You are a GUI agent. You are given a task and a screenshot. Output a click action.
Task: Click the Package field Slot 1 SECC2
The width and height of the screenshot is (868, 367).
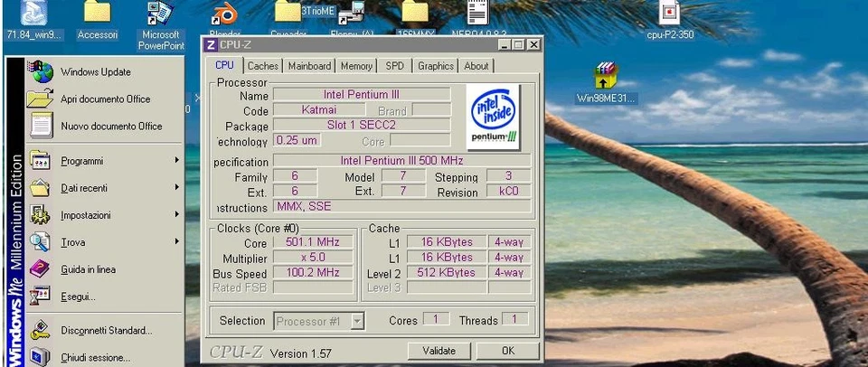coord(362,125)
